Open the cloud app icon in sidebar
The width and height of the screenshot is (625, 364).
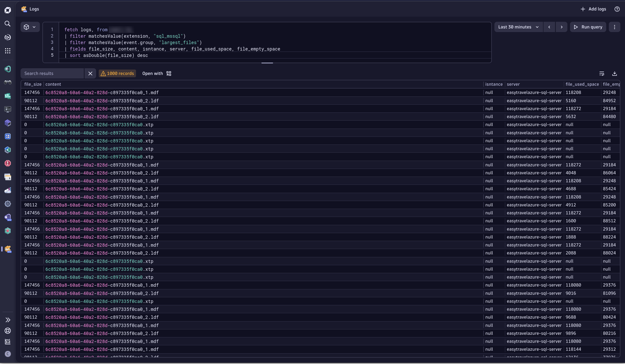point(7,190)
